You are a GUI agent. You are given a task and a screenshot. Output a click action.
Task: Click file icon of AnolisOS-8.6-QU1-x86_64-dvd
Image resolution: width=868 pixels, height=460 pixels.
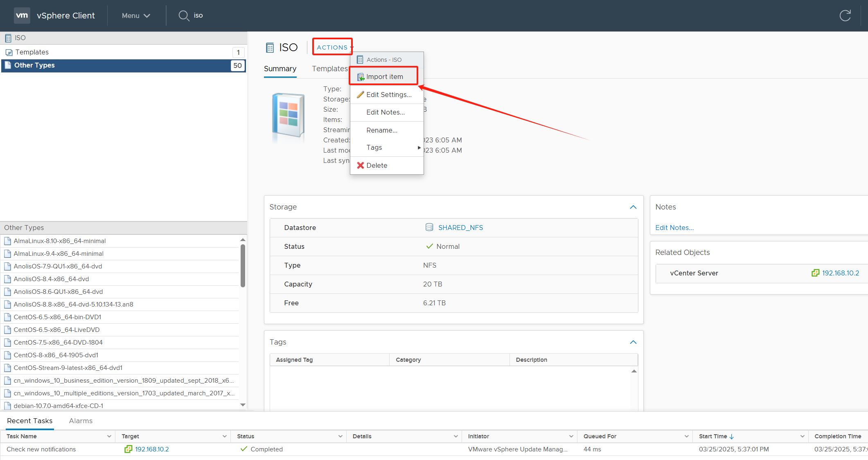tap(7, 292)
